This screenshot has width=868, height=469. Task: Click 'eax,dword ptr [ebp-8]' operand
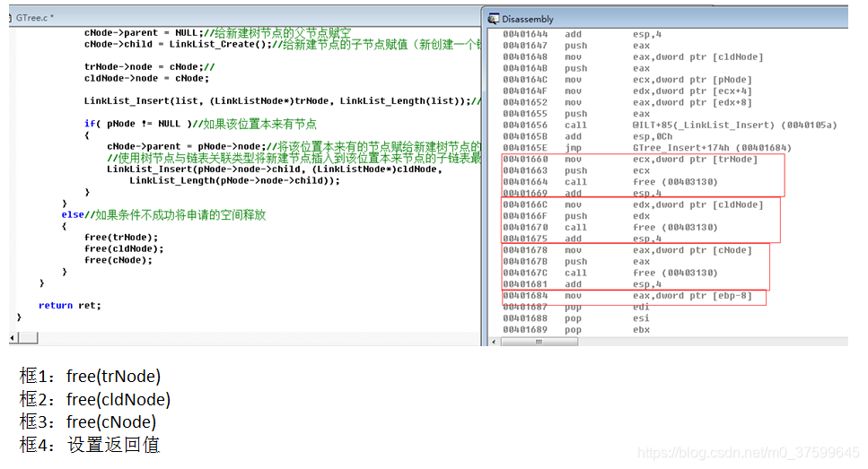point(692,296)
